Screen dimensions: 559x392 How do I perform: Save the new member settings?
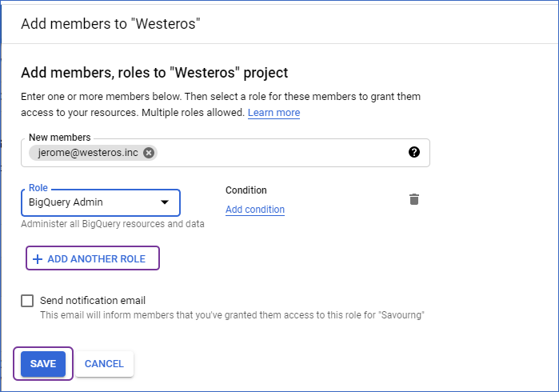[x=43, y=364]
